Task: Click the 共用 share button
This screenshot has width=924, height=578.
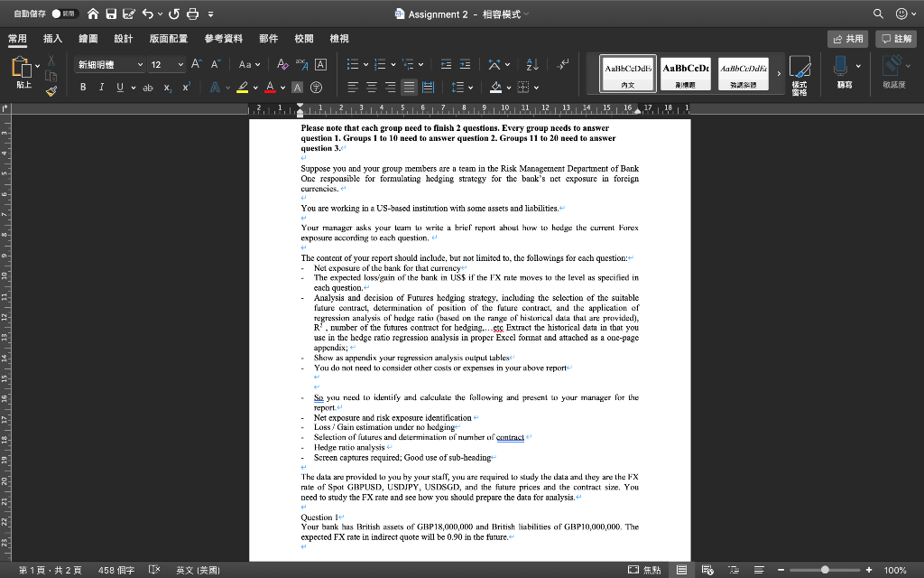Action: pos(847,39)
